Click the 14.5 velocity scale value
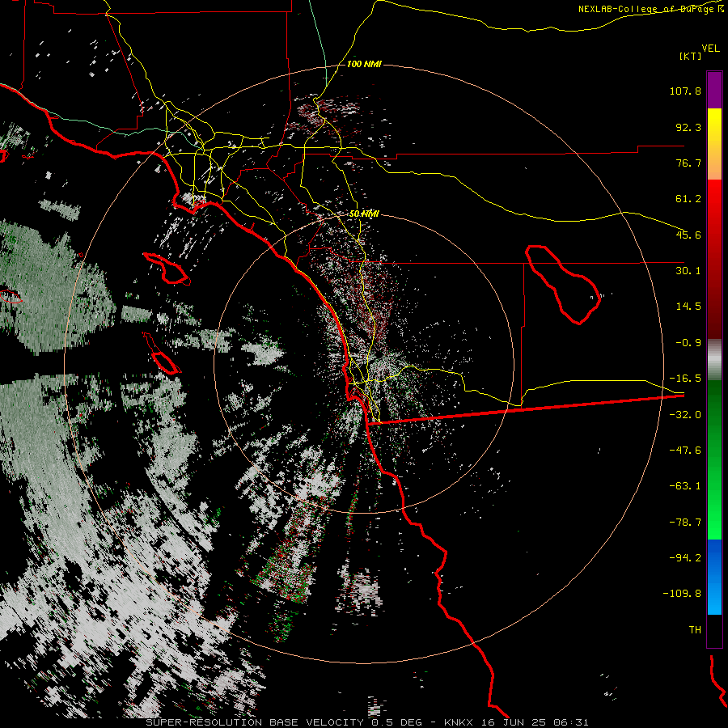 coord(688,307)
